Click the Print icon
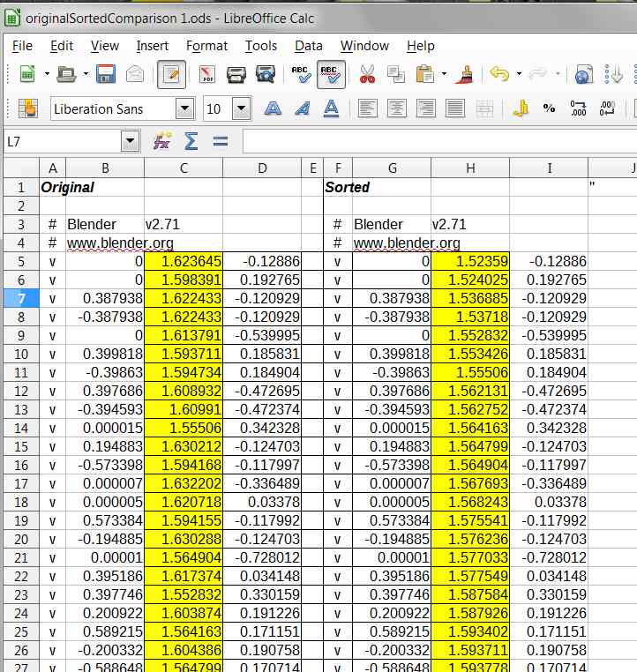 click(236, 75)
